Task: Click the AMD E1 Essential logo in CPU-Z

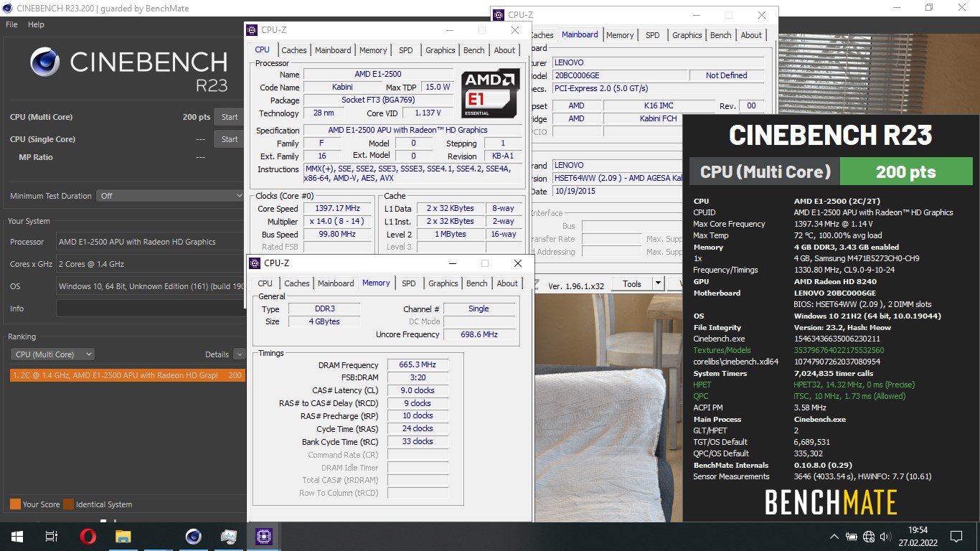Action: (491, 93)
